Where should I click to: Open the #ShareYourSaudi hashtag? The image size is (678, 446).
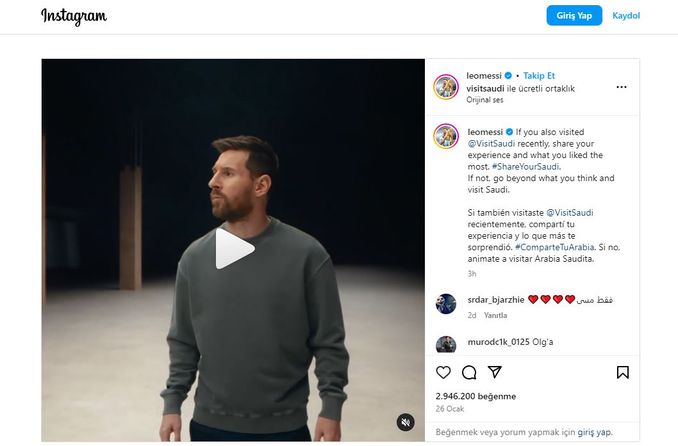click(525, 167)
